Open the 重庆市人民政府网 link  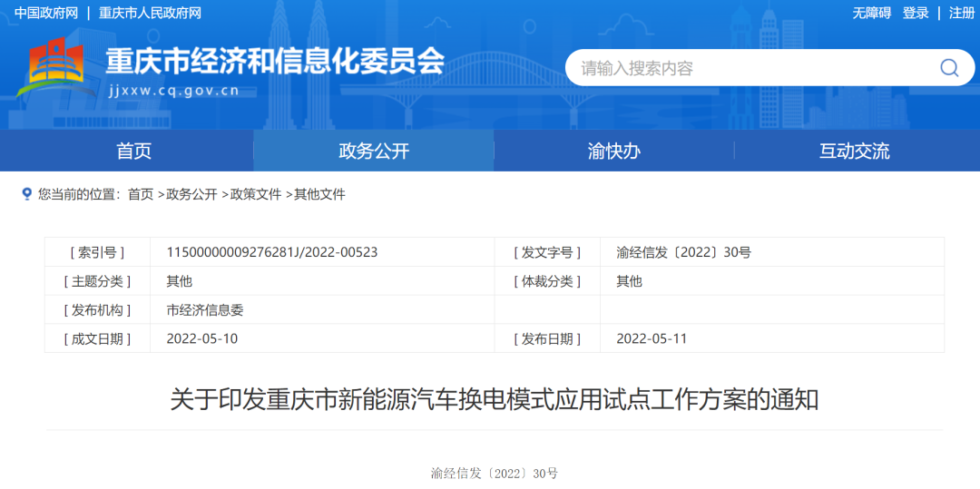(150, 13)
